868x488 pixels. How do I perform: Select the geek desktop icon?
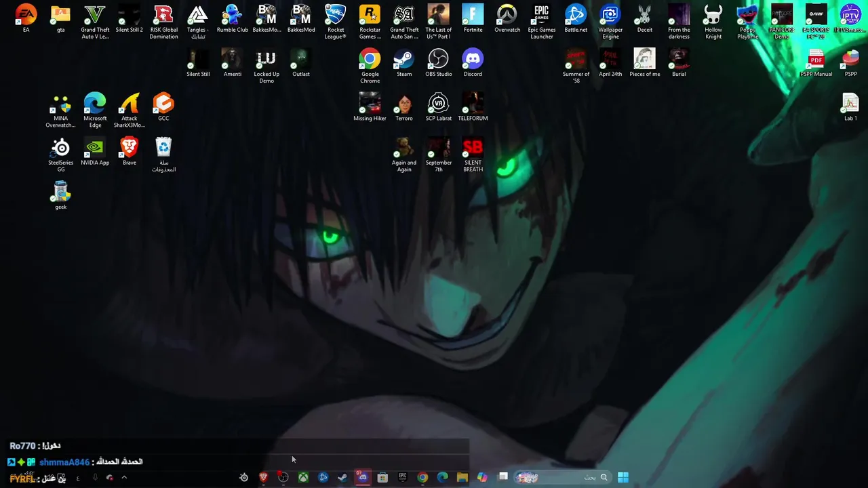60,195
